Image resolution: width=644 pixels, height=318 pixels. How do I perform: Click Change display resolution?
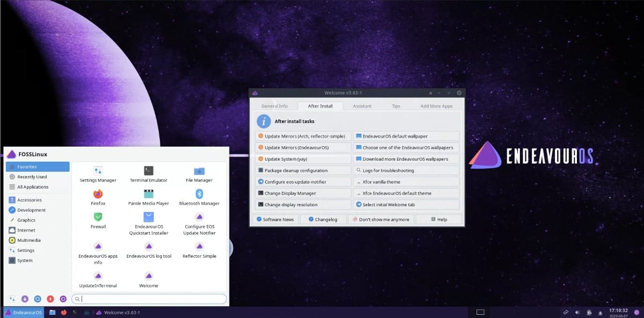coord(303,205)
